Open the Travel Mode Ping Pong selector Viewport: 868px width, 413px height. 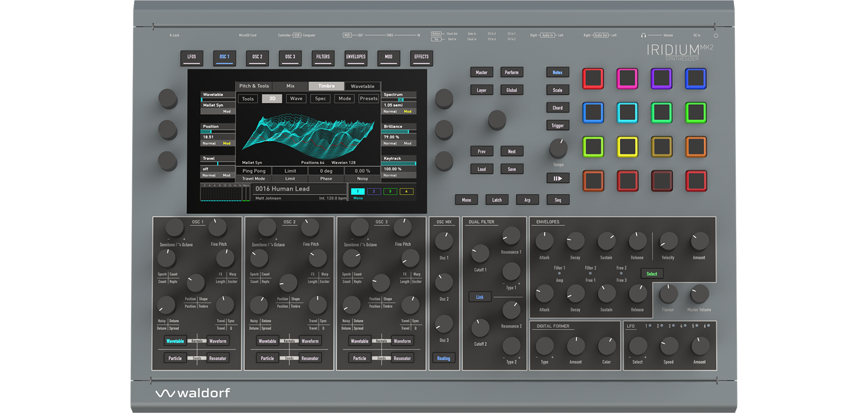(254, 171)
